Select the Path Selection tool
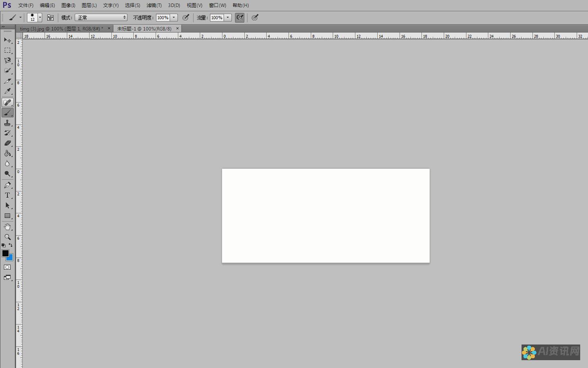 point(7,205)
